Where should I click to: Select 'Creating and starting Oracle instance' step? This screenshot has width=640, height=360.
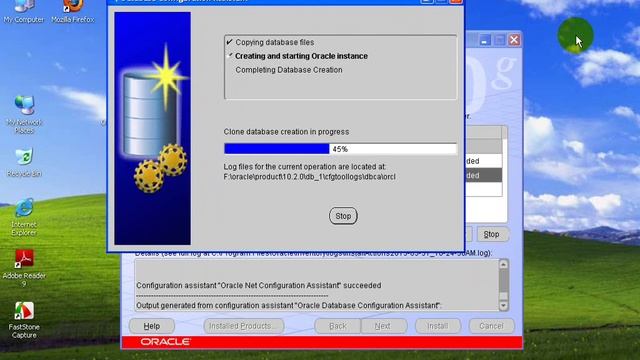click(x=301, y=56)
